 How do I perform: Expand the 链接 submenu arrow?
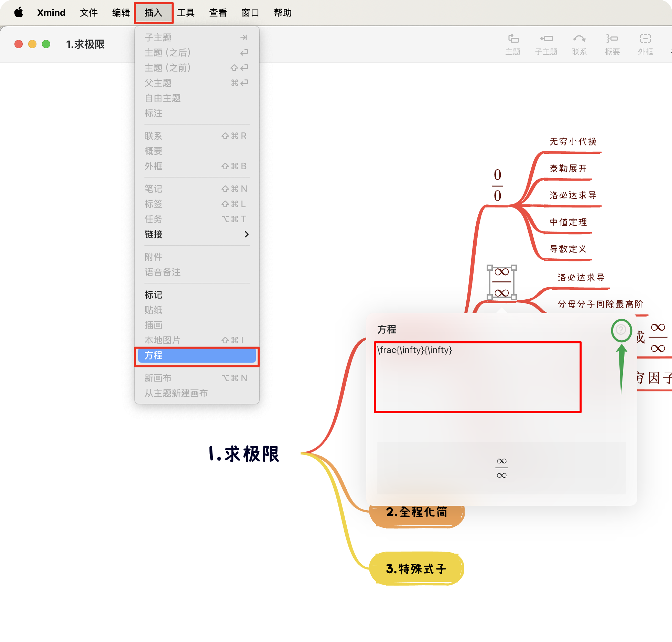[x=246, y=234]
